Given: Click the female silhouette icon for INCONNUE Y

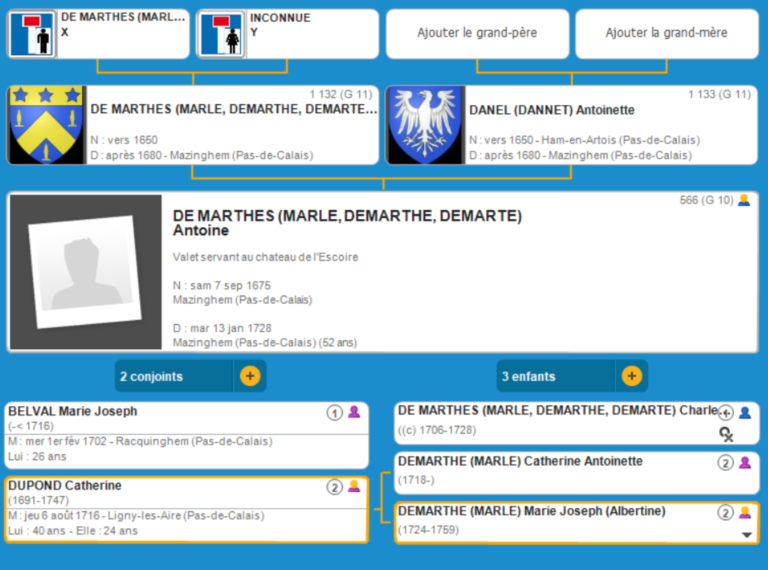Looking at the screenshot, I should [x=221, y=35].
